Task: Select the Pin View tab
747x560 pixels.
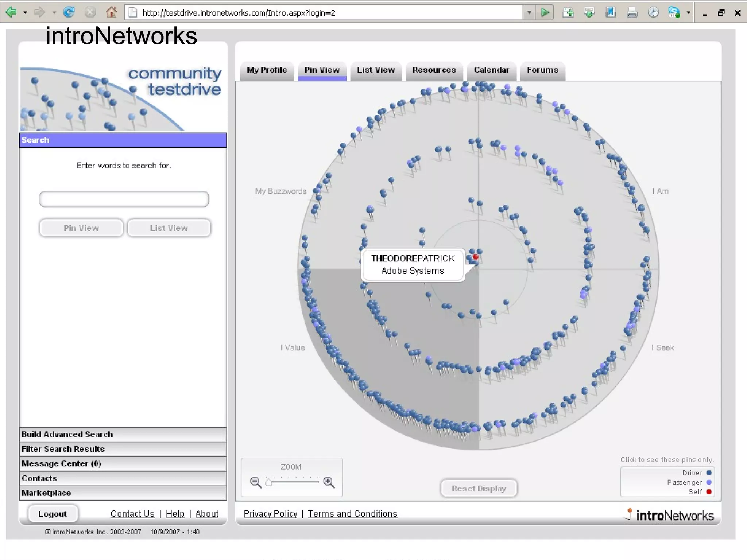Action: [322, 70]
